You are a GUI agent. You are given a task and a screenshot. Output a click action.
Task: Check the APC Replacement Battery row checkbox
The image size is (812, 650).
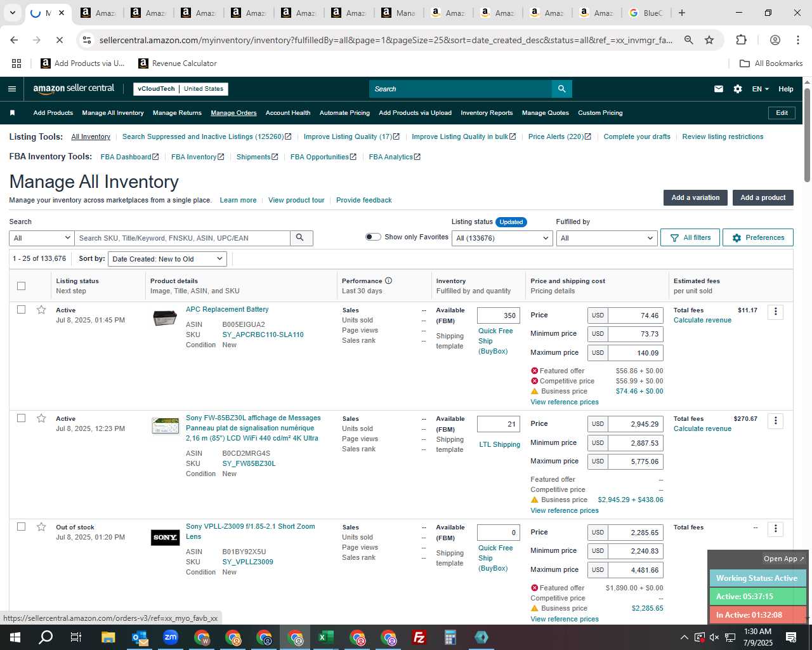[21, 310]
